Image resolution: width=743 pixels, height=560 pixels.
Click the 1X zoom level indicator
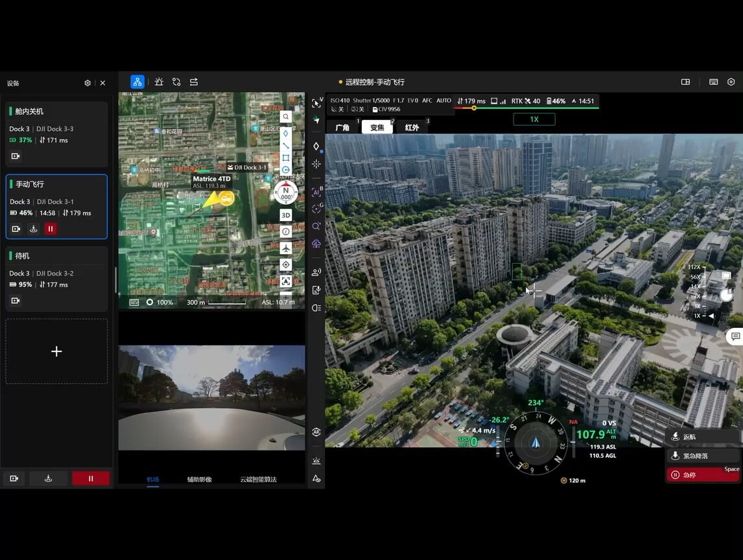point(534,119)
